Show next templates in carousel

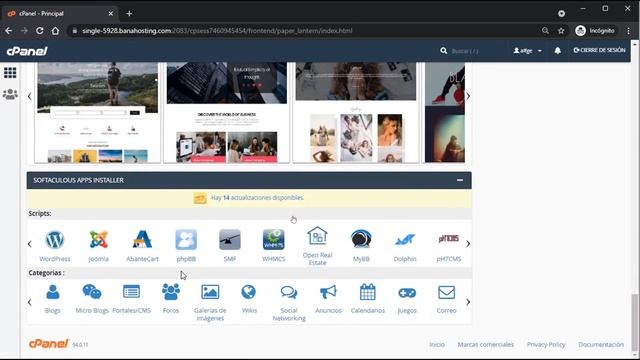pos(468,96)
